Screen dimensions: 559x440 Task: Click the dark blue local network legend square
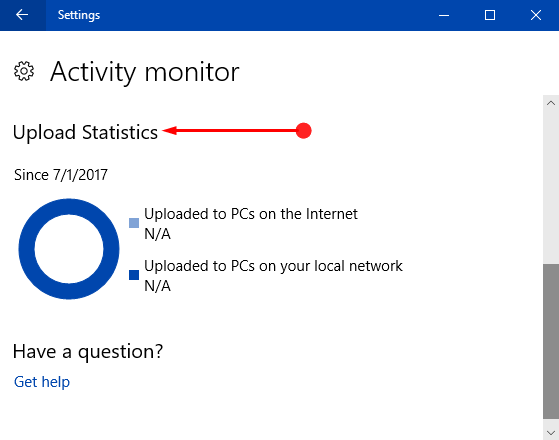(x=134, y=275)
